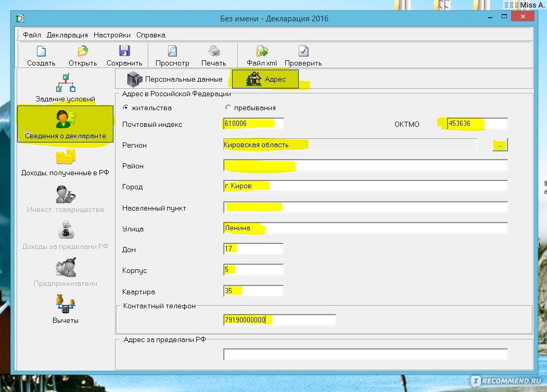The image size is (547, 392).
Task: Open Задание условий sidebar section
Action: tap(65, 88)
